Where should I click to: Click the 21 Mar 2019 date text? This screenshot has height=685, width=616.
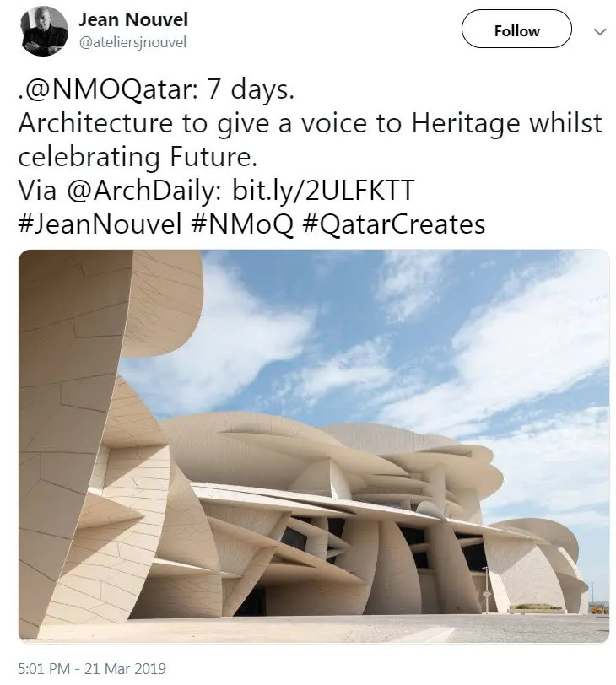pos(125,668)
